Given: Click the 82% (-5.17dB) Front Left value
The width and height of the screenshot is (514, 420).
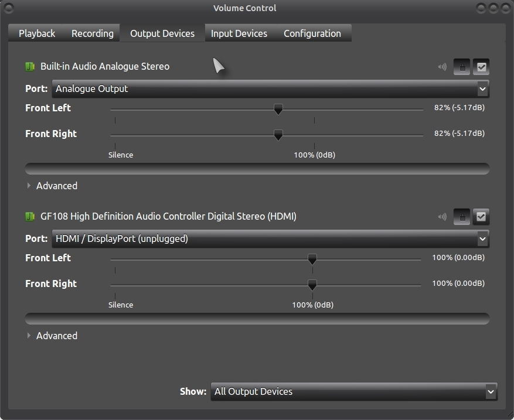Looking at the screenshot, I should click(x=459, y=107).
